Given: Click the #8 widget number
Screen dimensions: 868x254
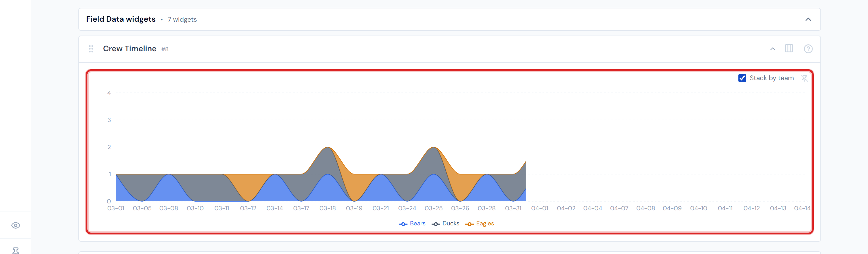Looking at the screenshot, I should [x=165, y=49].
